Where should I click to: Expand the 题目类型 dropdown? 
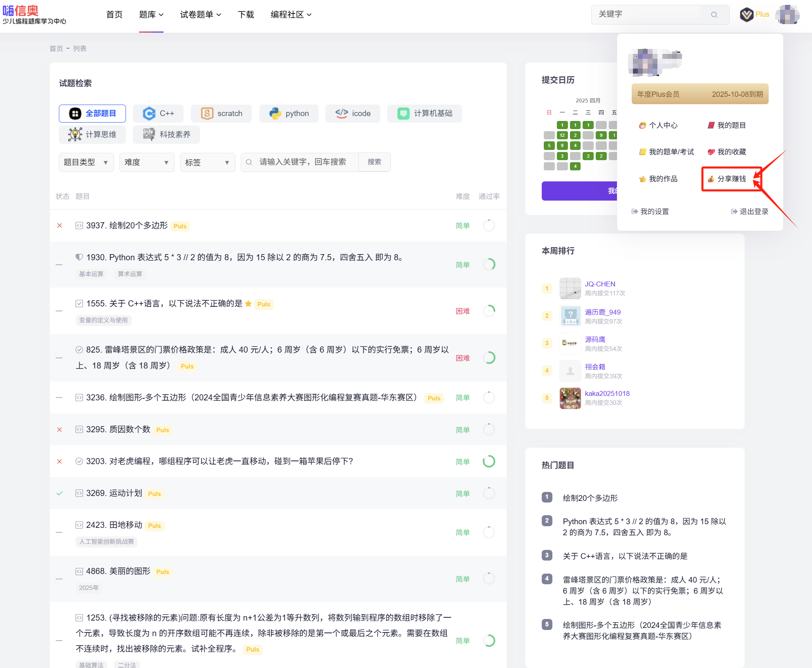86,163
